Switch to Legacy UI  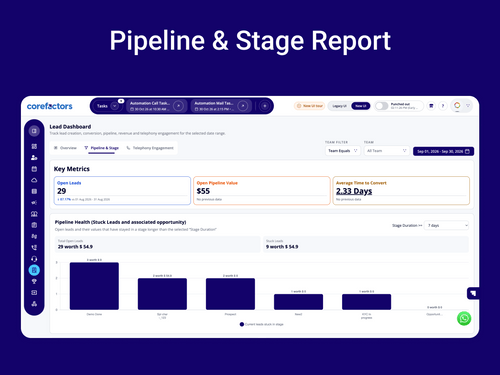[x=339, y=106]
